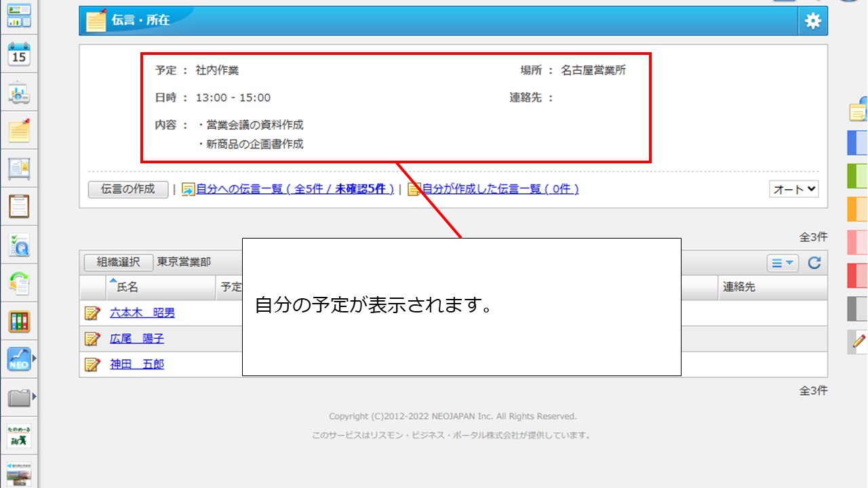Open the binders cabinet icon in sidebar
The width and height of the screenshot is (868, 488).
pos(19,321)
